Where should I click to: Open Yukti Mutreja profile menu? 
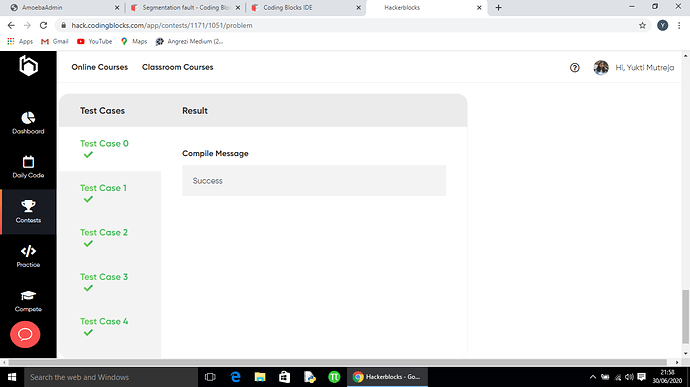(634, 68)
